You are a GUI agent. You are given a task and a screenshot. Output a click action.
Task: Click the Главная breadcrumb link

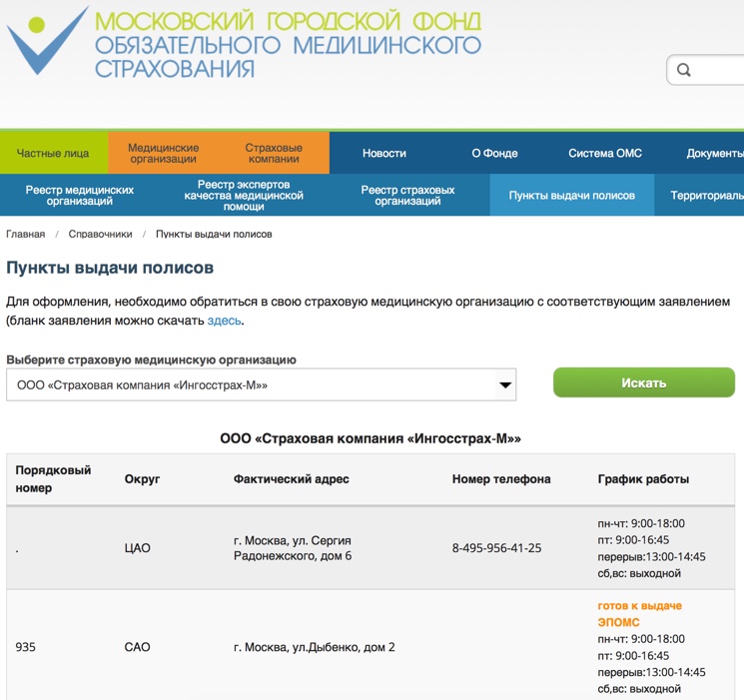pos(26,234)
